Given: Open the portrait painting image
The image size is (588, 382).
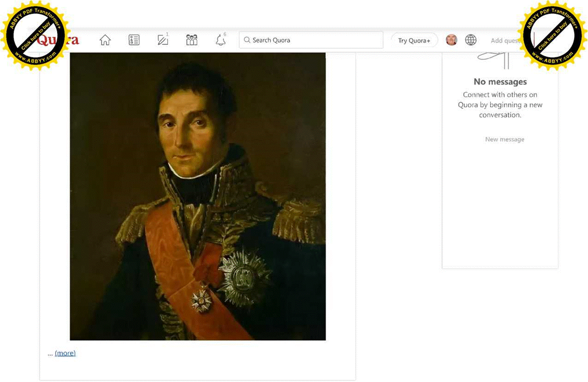Looking at the screenshot, I should (x=198, y=197).
